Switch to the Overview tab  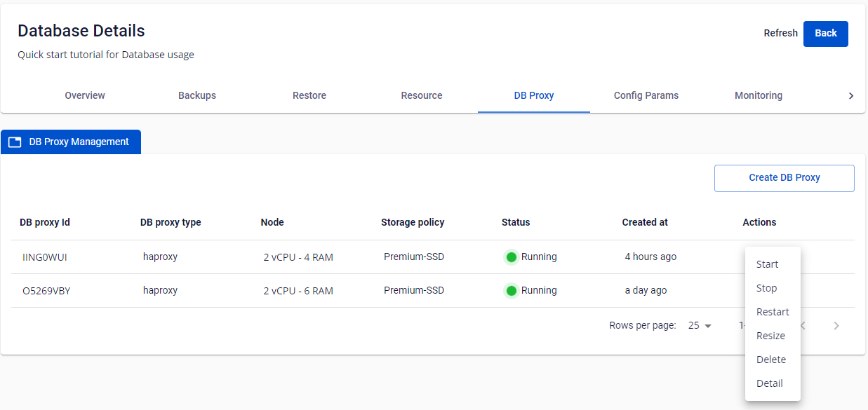(x=85, y=95)
